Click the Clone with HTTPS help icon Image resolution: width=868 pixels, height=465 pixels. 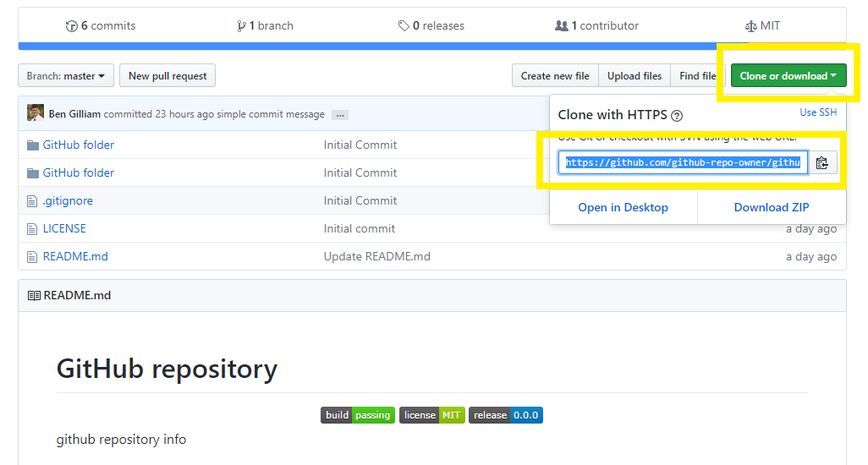pos(677,116)
